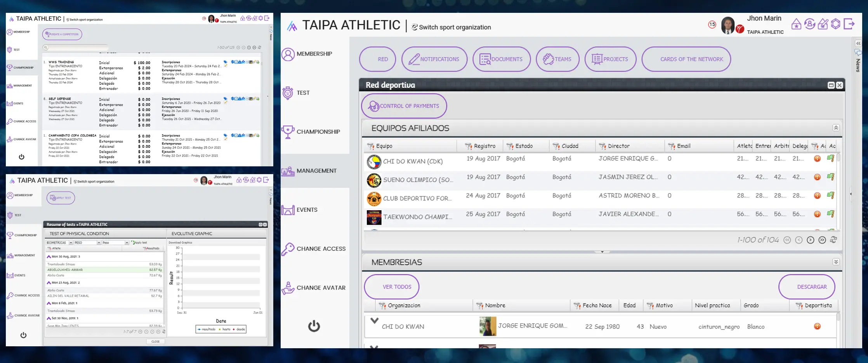Click DESCARGAR button

807,287
